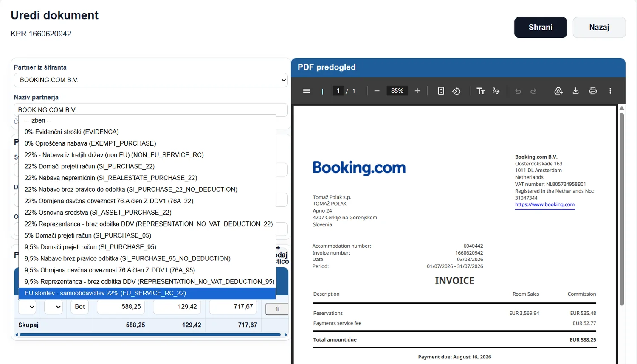Click the 85% zoom level field

pyautogui.click(x=397, y=91)
